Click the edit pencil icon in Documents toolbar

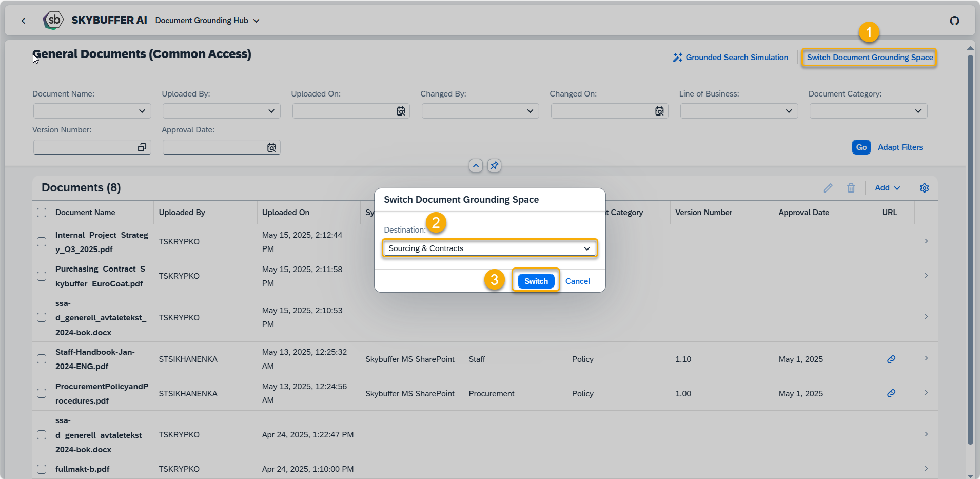(x=828, y=188)
